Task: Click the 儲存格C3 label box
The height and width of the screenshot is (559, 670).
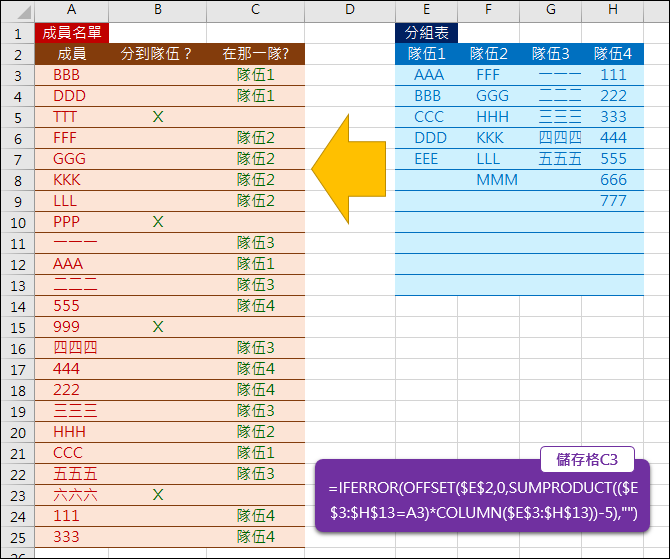Action: coord(587,459)
